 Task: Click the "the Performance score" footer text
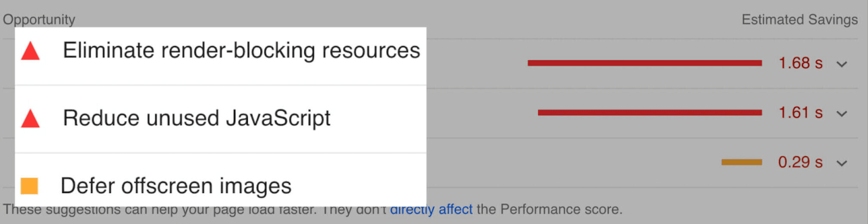(549, 209)
